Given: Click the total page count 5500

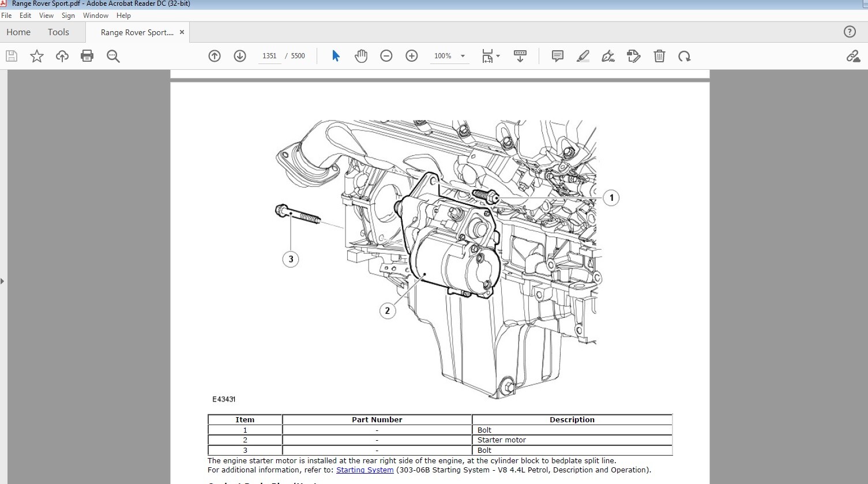Looking at the screenshot, I should (x=298, y=56).
